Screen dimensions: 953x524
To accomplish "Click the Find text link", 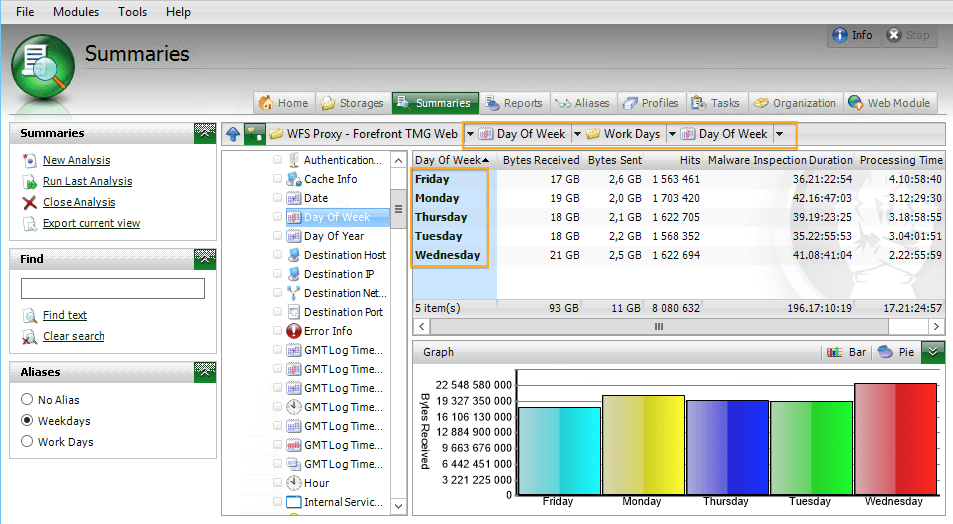I will (65, 315).
